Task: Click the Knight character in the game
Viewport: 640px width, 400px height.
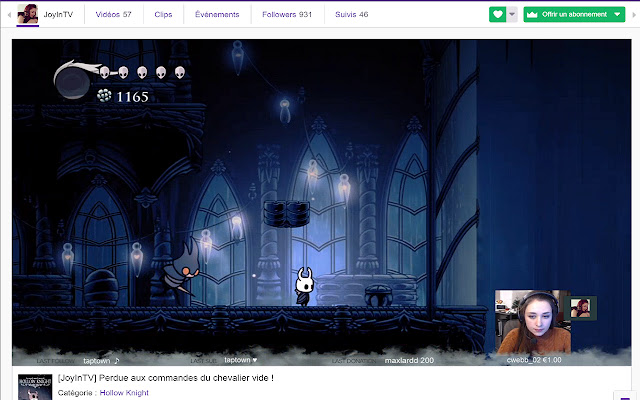Action: click(304, 287)
